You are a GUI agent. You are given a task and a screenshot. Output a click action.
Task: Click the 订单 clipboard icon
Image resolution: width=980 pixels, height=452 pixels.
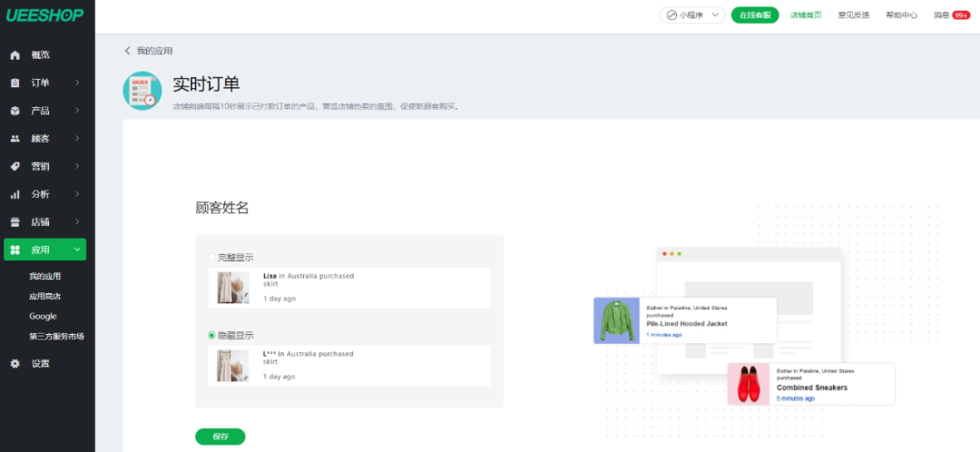pyautogui.click(x=15, y=83)
